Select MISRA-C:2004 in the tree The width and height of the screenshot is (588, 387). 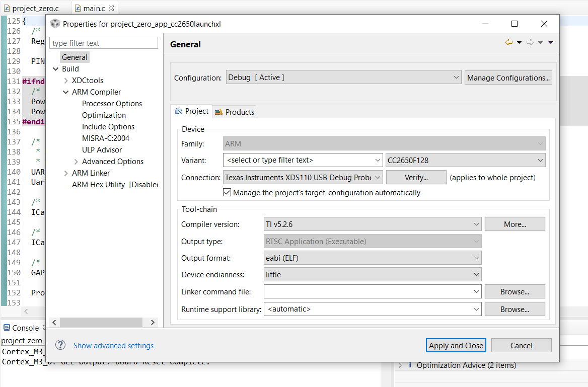point(105,138)
